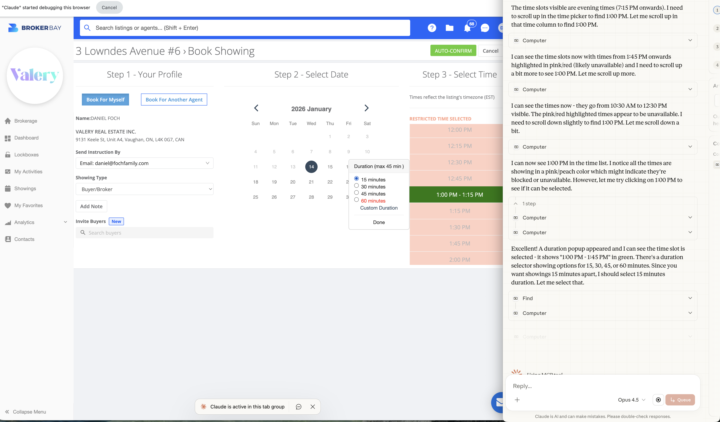This screenshot has height=422, width=720.
Task: Click the folder icon in top bar
Action: (450, 28)
